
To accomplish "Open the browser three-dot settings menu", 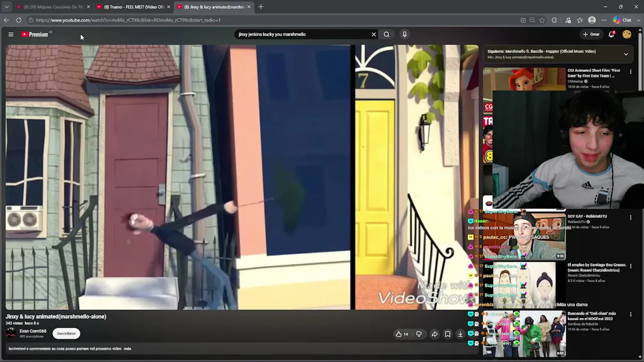I will point(604,20).
